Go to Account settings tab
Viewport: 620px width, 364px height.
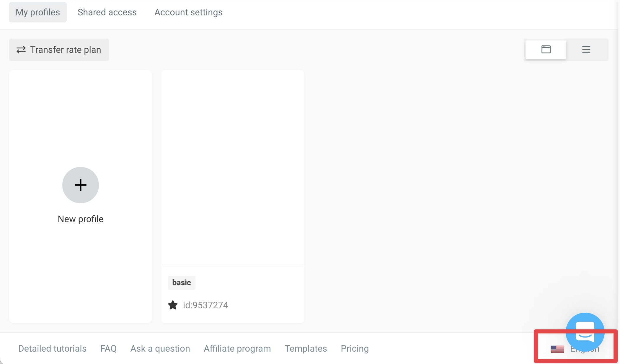(188, 12)
